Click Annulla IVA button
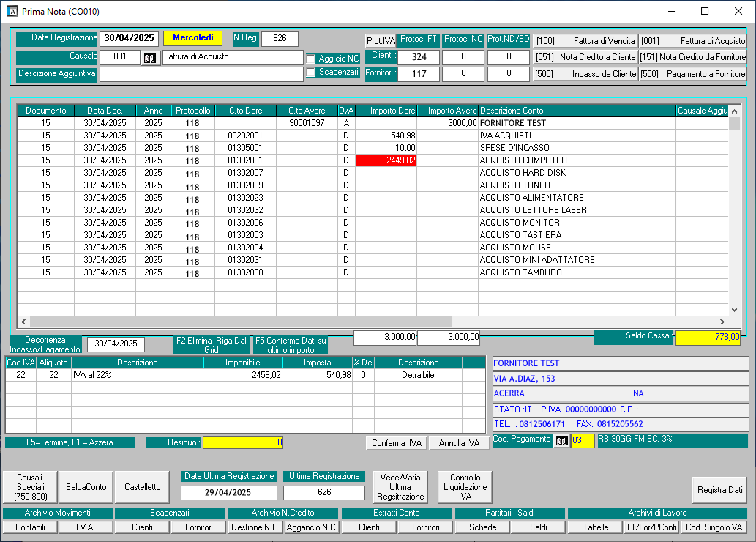The height and width of the screenshot is (542, 756). click(x=459, y=443)
